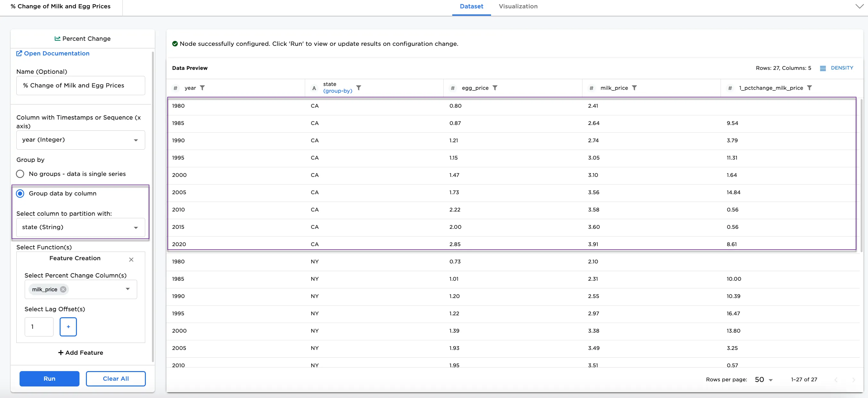Open state (String) partition dropdown

tap(80, 228)
